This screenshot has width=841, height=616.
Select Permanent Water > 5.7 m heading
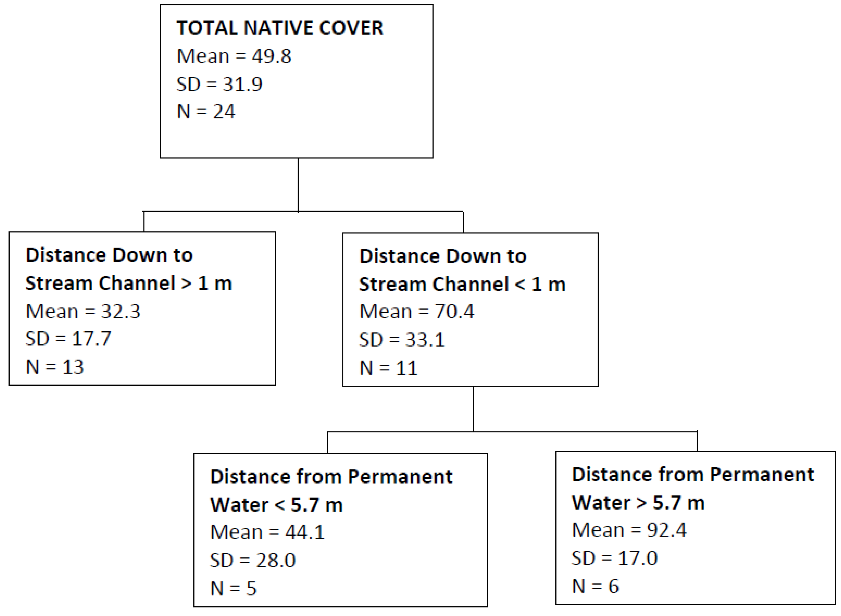coord(693,488)
